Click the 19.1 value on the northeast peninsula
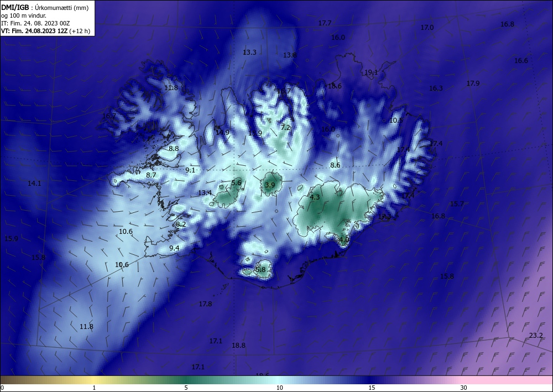The height and width of the screenshot is (392, 553). 371,72
